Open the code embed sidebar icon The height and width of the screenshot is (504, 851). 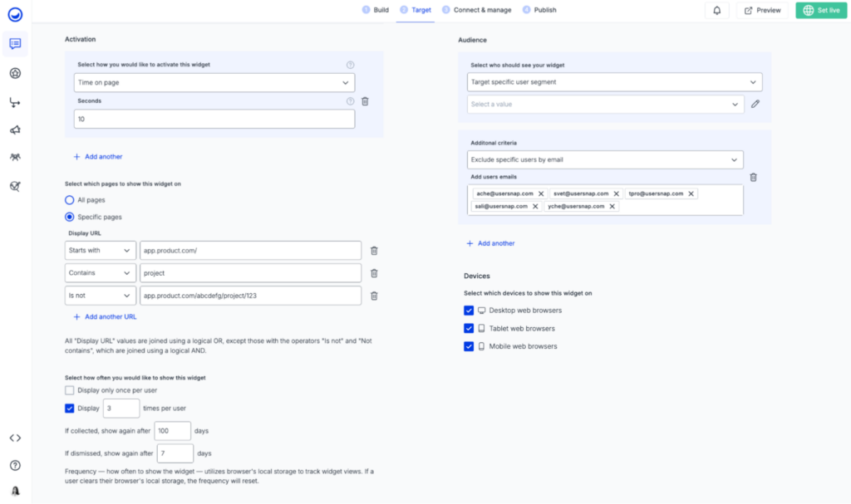tap(15, 438)
